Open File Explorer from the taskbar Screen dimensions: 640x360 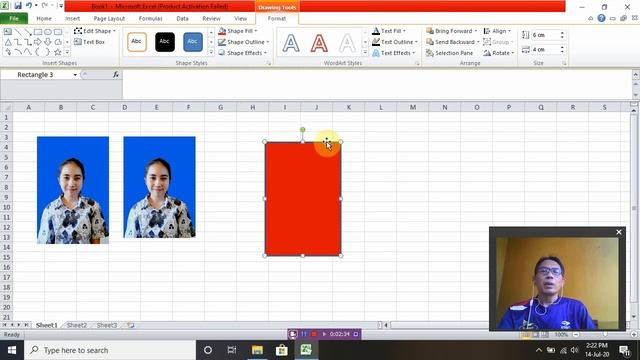[x=257, y=350]
